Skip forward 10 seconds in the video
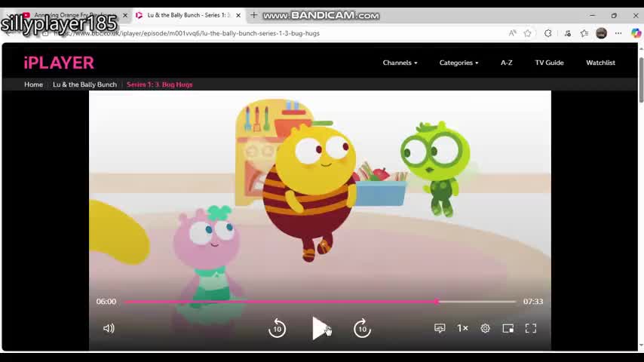This screenshot has height=362, width=644. [x=362, y=328]
